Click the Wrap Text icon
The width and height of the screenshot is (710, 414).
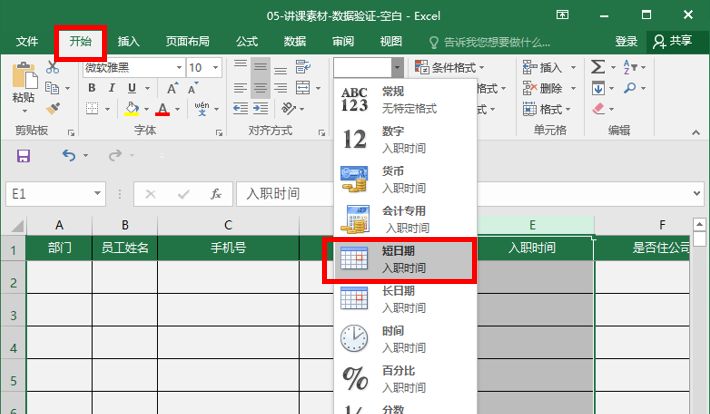point(303,67)
